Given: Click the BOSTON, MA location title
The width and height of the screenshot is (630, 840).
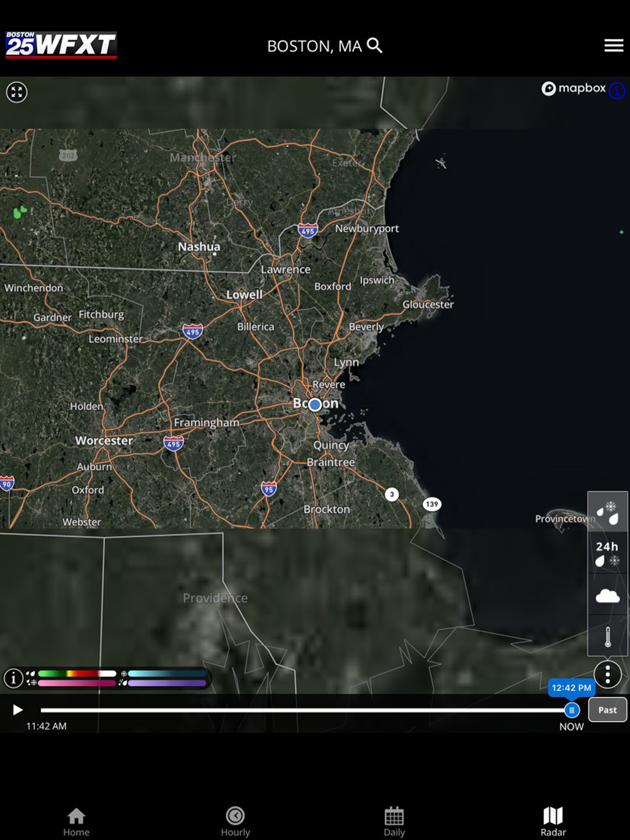Looking at the screenshot, I should click(x=314, y=46).
